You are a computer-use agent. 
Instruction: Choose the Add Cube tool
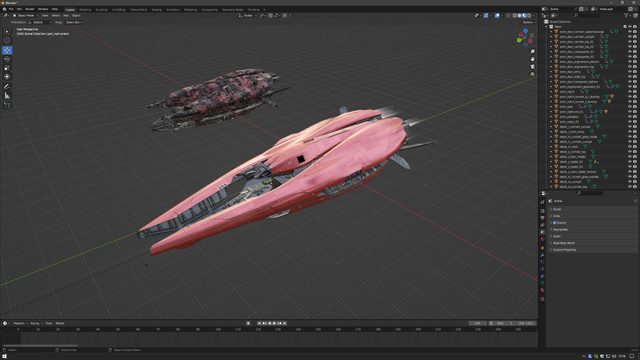click(7, 105)
